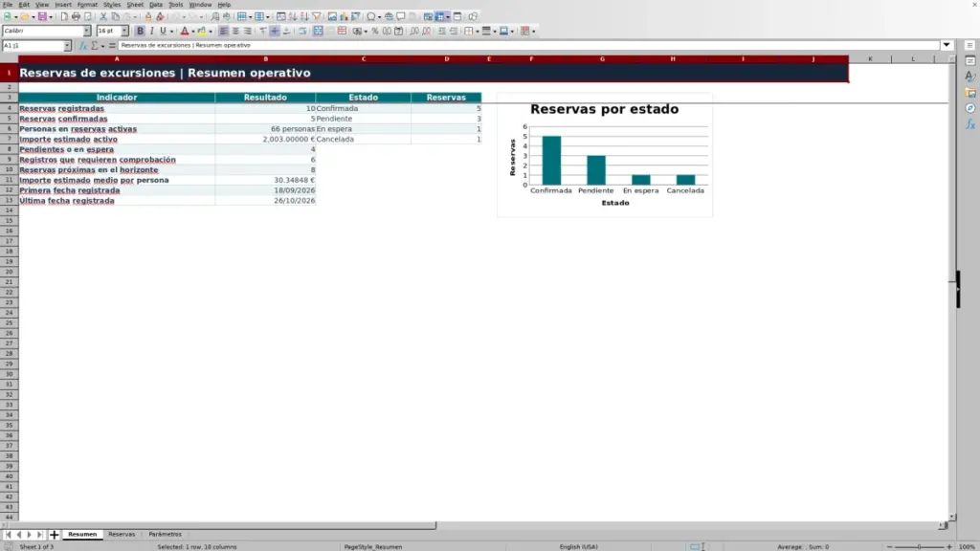Open the Navigator sidebar panel
This screenshot has width=980, height=551.
[x=970, y=109]
